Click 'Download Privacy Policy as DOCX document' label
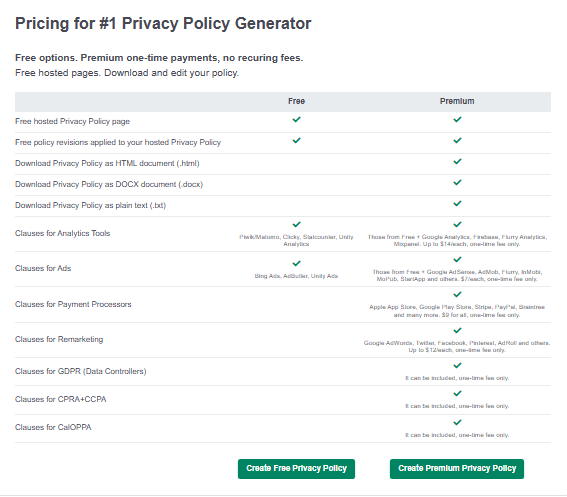This screenshot has width=567, height=497. (109, 184)
